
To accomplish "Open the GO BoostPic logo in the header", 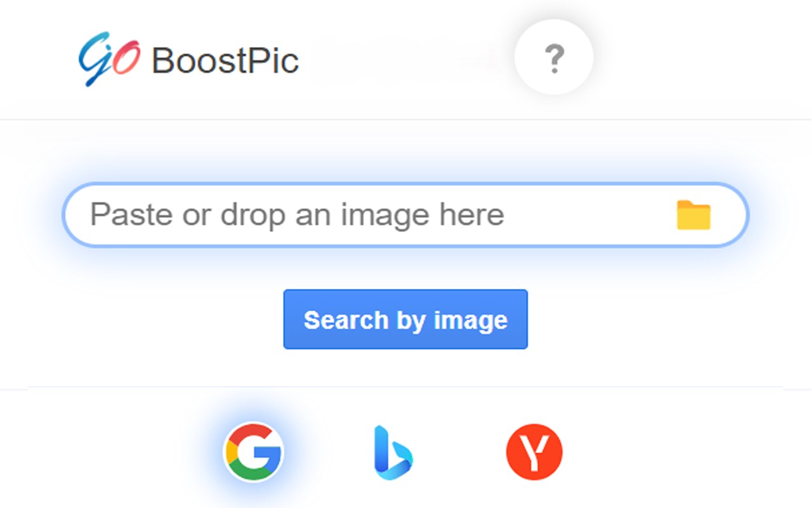I will pos(188,60).
